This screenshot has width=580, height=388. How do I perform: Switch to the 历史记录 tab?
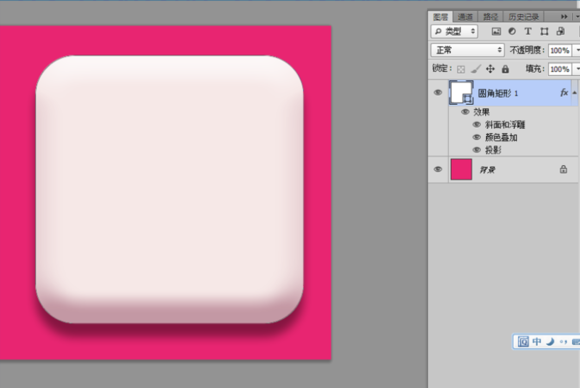(x=523, y=17)
